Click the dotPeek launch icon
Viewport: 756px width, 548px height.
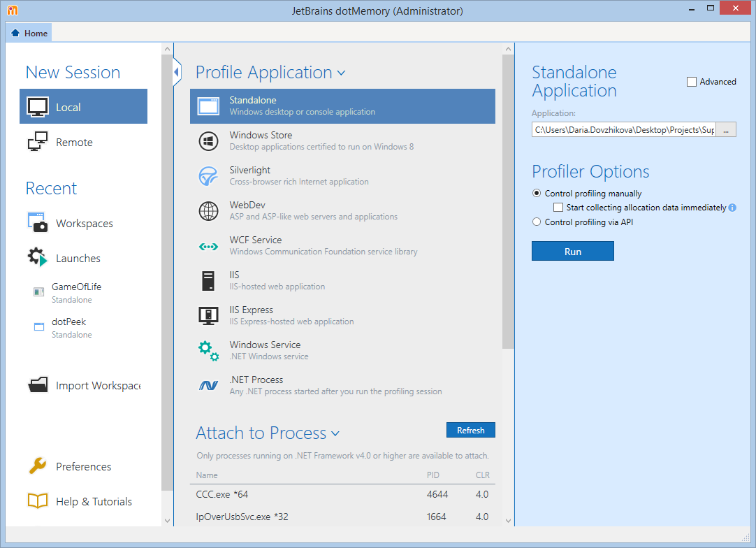39,326
